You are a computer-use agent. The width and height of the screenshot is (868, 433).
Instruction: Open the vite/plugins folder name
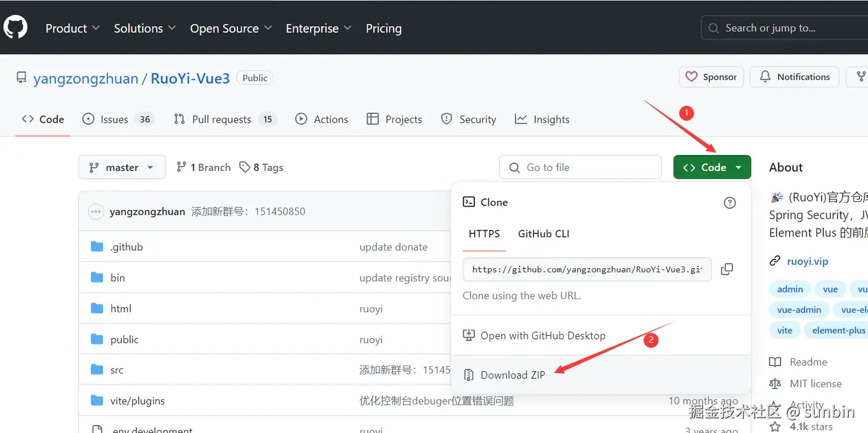[138, 401]
